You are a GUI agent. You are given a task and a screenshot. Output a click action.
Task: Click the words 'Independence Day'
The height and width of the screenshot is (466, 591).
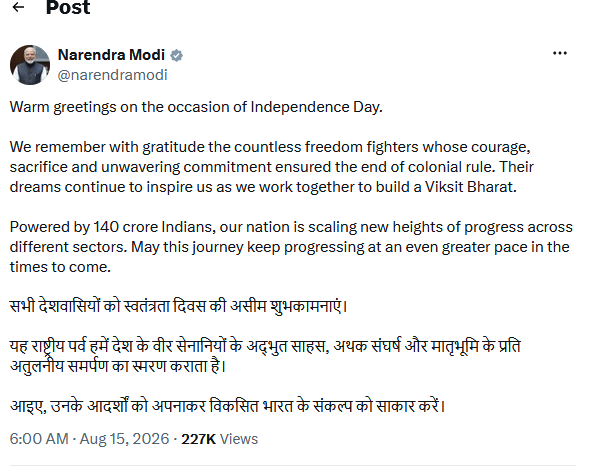tap(316, 107)
